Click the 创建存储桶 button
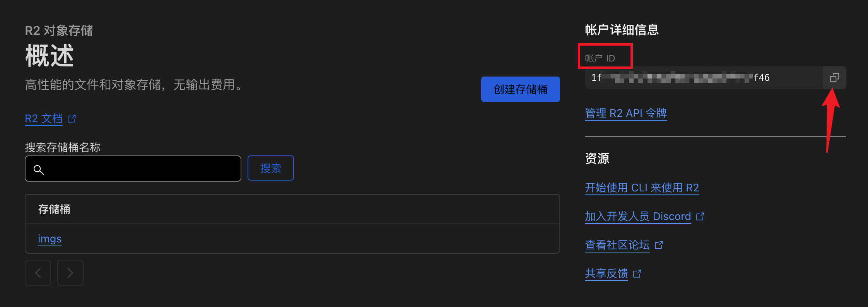Screen dimensions: 868x307 pos(520,89)
